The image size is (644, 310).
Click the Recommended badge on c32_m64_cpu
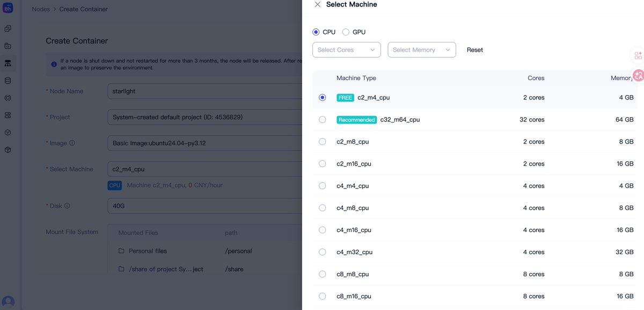357,120
